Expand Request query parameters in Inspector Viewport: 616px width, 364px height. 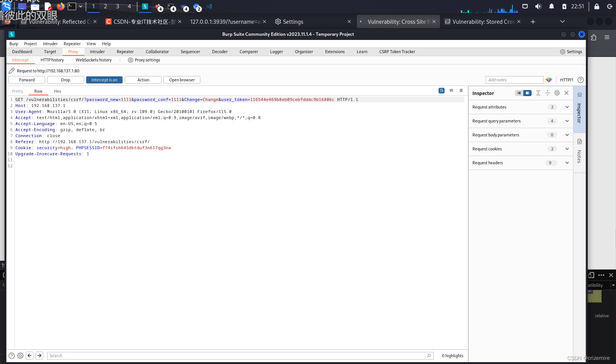click(567, 121)
